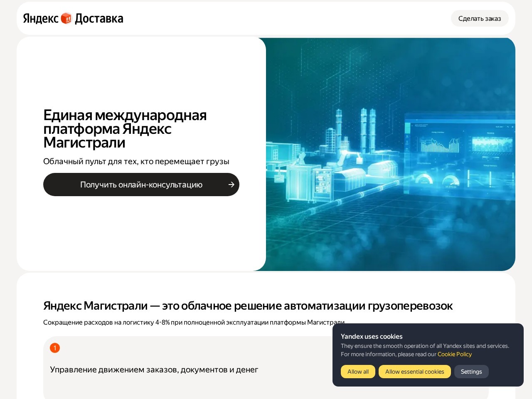This screenshot has height=399, width=532.
Task: Allow all cookies
Action: point(358,372)
